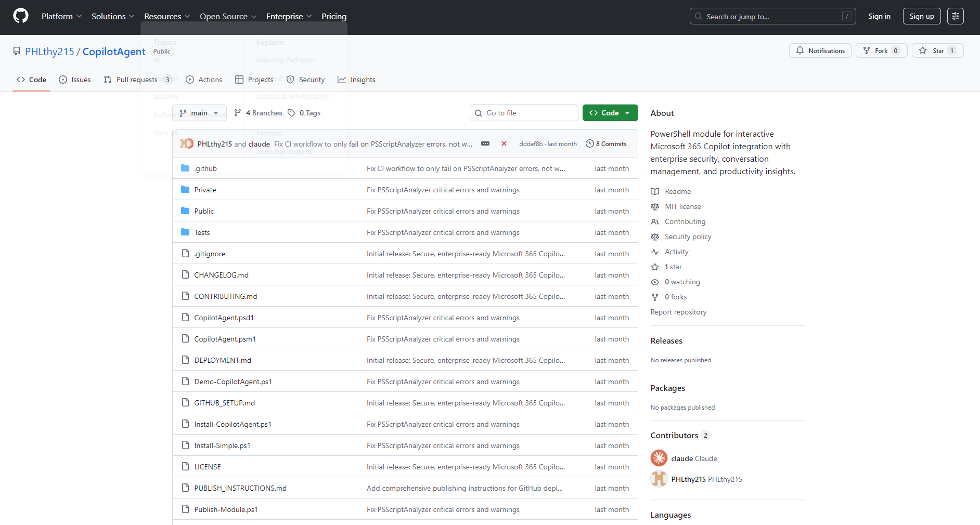
Task: Open the Tests folder
Action: [202, 232]
